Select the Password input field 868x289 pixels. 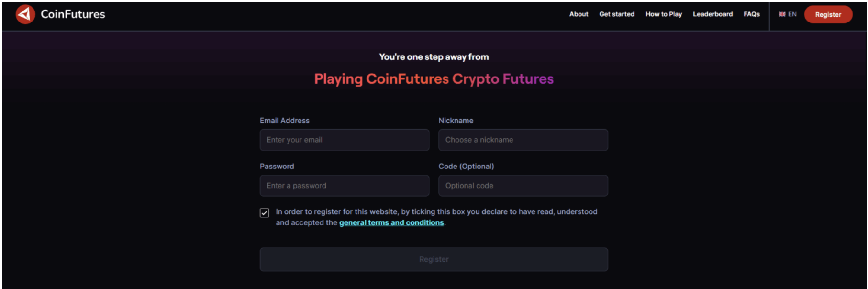[x=344, y=186]
